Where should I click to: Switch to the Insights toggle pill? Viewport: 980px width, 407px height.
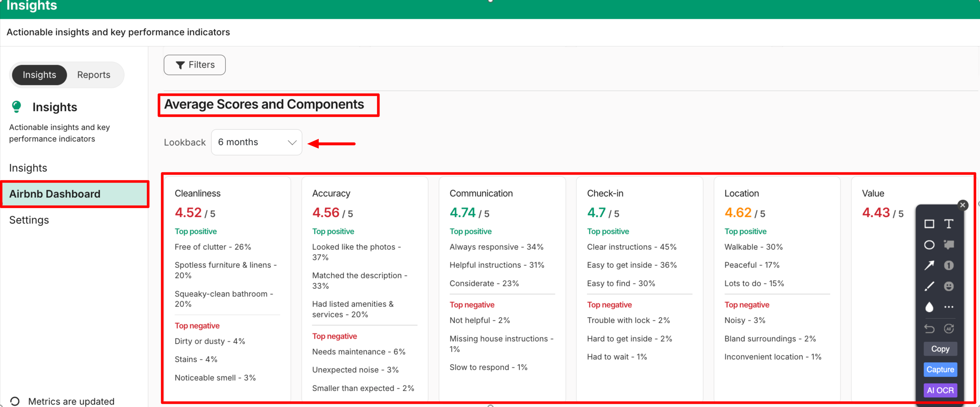pyautogui.click(x=39, y=75)
